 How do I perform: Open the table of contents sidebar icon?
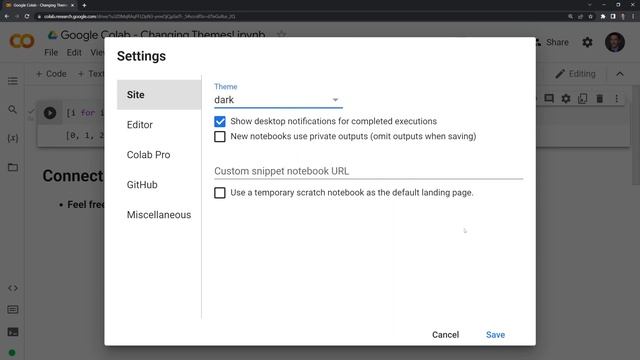[x=13, y=81]
